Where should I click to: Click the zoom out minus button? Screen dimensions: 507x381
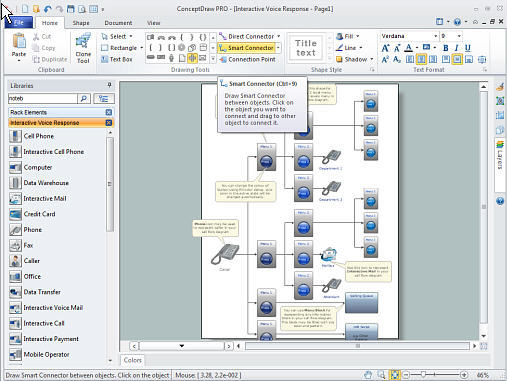coord(406,375)
